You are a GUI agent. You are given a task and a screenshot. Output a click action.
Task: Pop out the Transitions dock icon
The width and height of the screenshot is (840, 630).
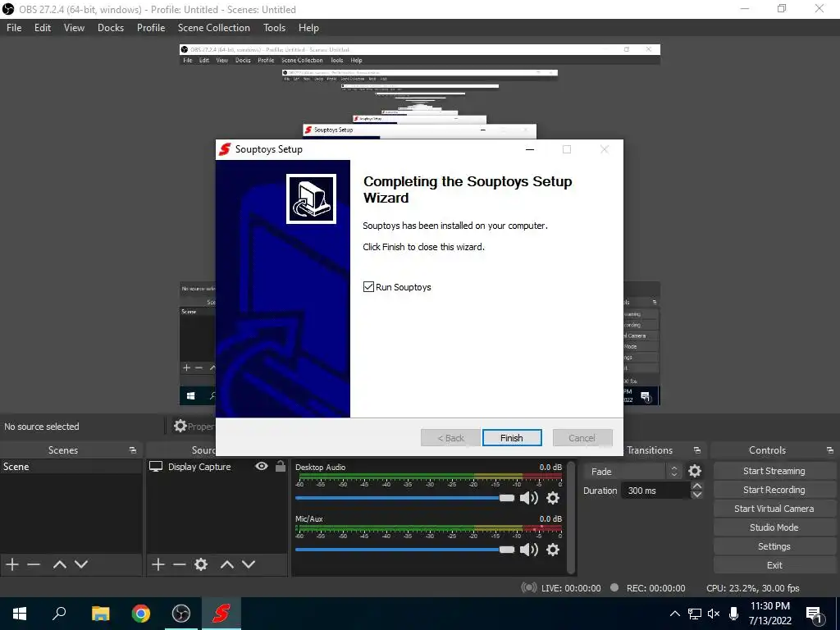click(697, 450)
